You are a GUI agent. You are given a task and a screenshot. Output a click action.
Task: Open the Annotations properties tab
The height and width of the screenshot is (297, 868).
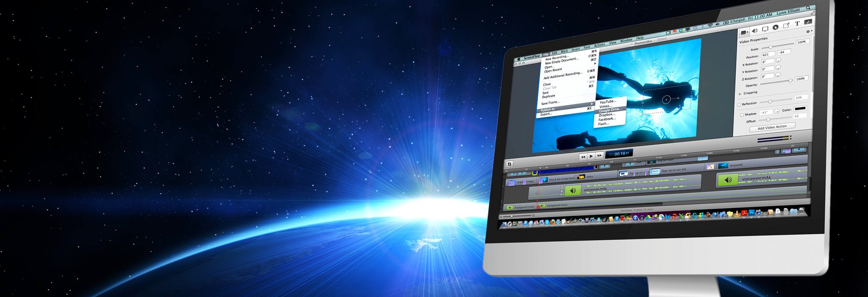pyautogui.click(x=787, y=25)
